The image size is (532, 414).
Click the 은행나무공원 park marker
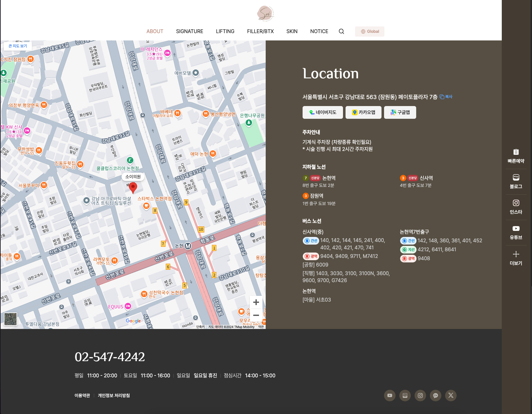click(x=249, y=123)
